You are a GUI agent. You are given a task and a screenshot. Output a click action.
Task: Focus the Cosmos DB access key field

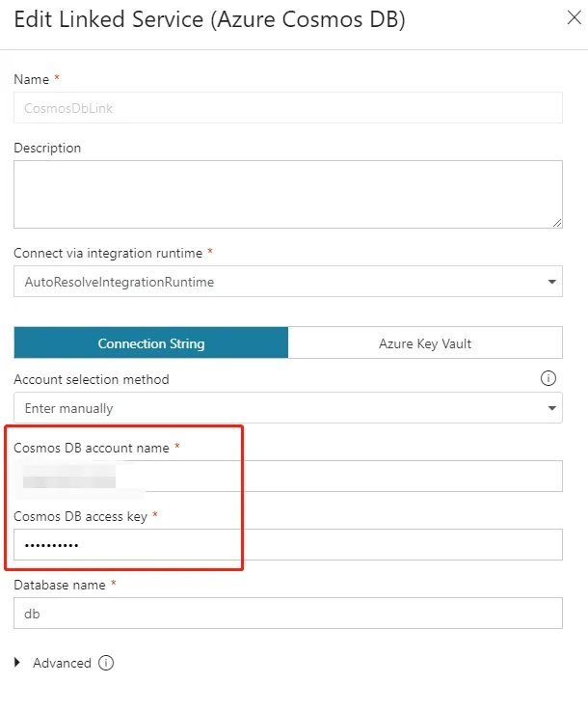(287, 545)
